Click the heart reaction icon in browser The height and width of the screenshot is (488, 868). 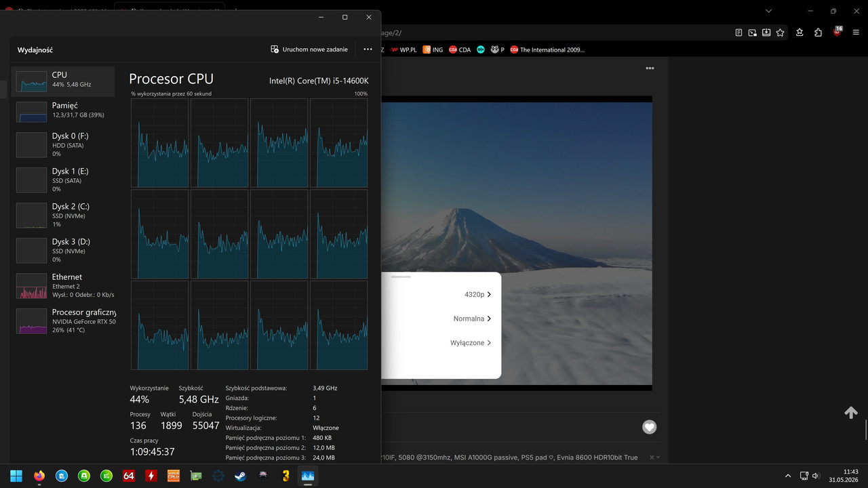pos(650,427)
